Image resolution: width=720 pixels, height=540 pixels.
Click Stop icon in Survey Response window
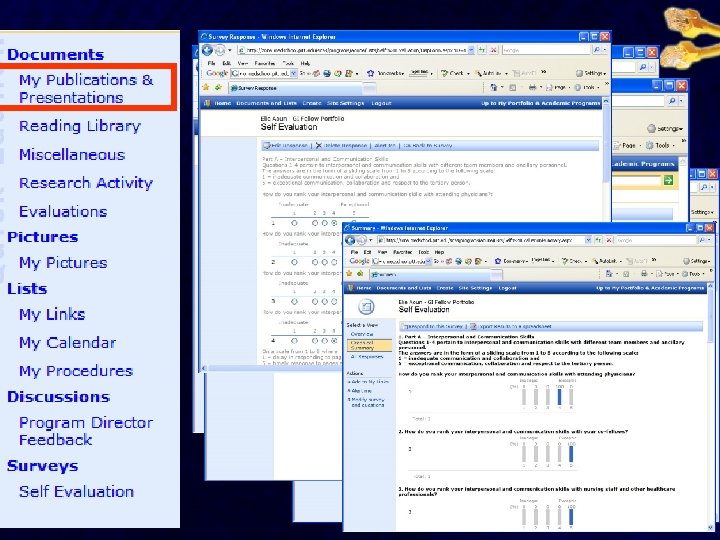pyautogui.click(x=494, y=50)
